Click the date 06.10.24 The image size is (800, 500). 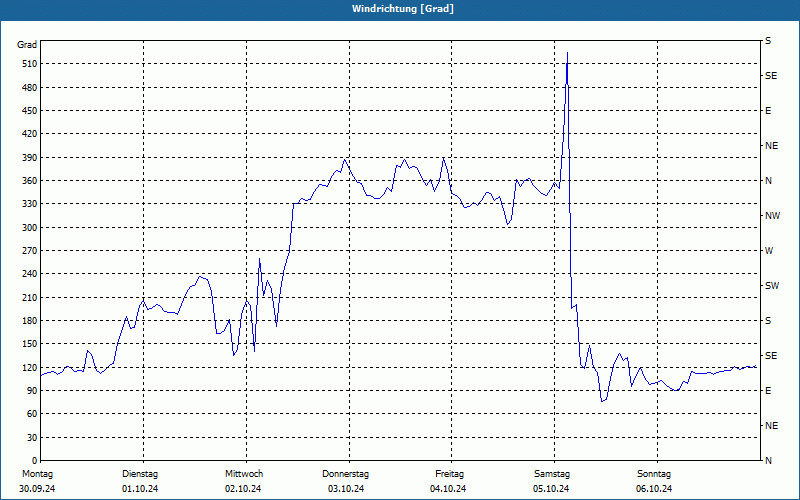click(654, 489)
